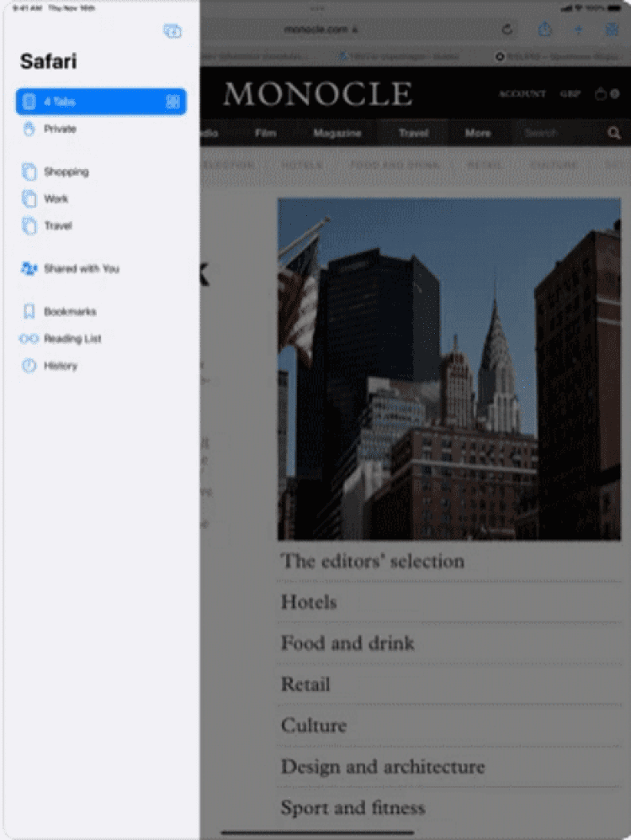Open the Design and architecture link
631x840 pixels.
point(383,766)
